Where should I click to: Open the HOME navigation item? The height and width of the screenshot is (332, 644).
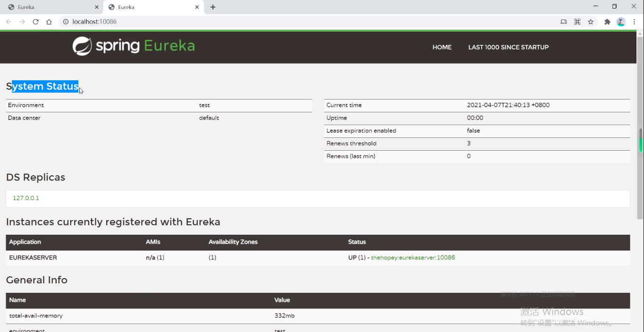click(x=442, y=47)
